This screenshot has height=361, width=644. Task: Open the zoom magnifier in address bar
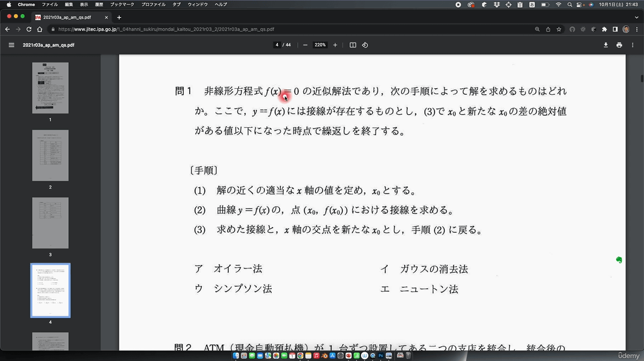pyautogui.click(x=537, y=29)
